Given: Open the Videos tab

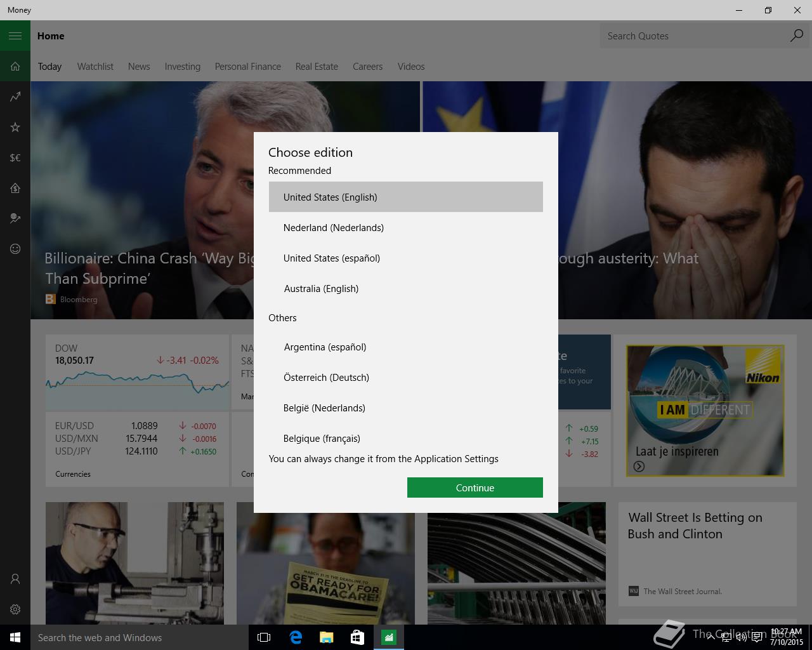Looking at the screenshot, I should pyautogui.click(x=411, y=66).
